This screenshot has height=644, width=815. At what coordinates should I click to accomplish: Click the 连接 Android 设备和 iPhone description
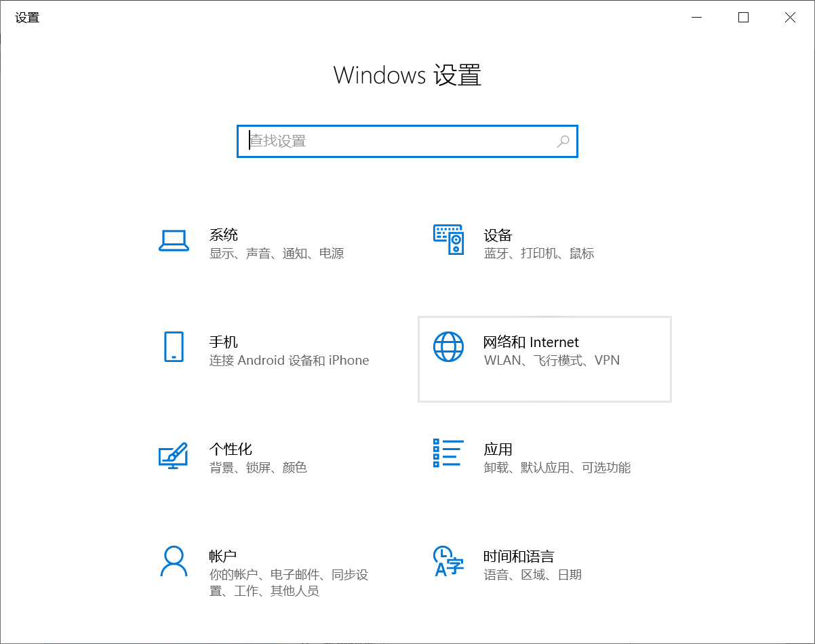pos(290,361)
